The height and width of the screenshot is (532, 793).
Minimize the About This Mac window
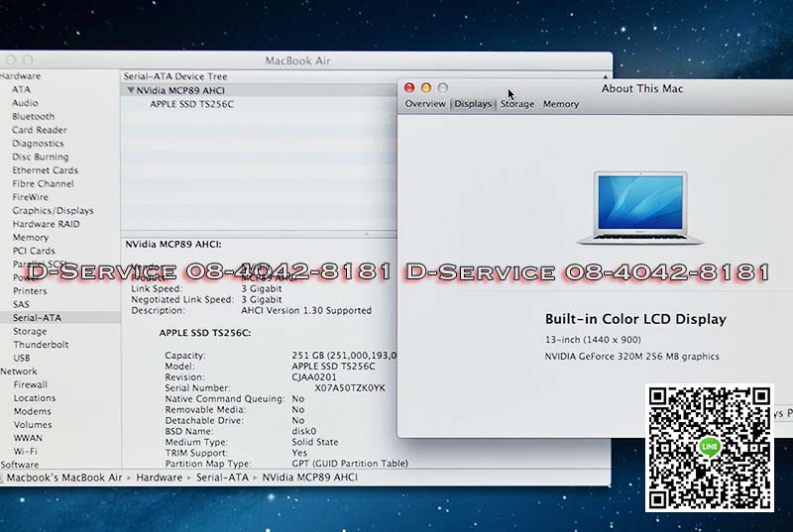tap(426, 88)
